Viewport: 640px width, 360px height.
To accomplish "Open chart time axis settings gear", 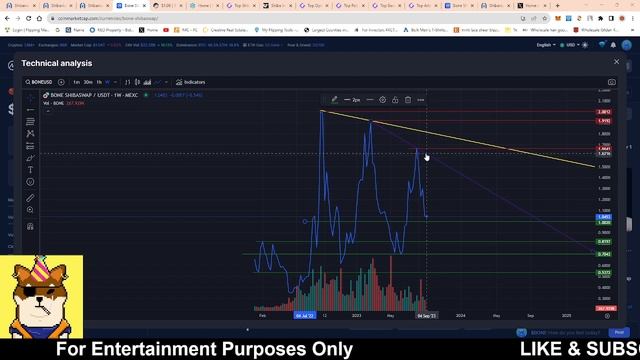I will (607, 316).
